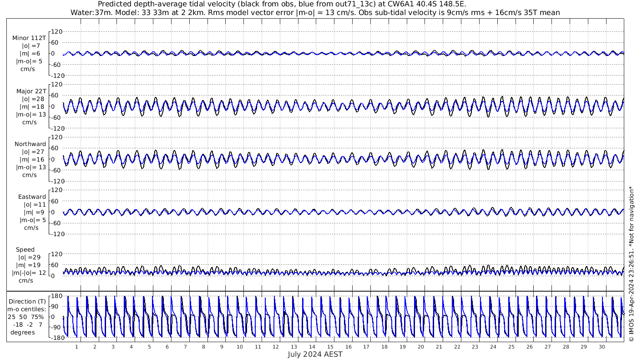This screenshot has height=364, width=637.
Task: Click the 'Direction (T)' panel label
Action: 28,301
